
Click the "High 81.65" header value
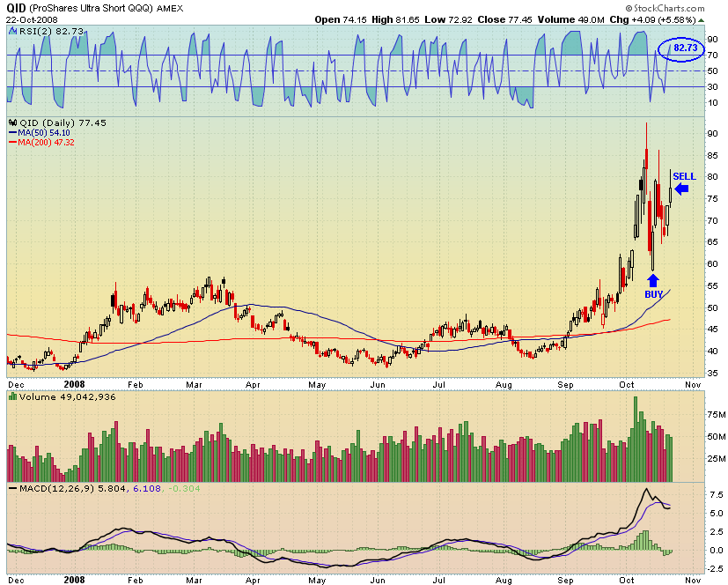coord(395,19)
